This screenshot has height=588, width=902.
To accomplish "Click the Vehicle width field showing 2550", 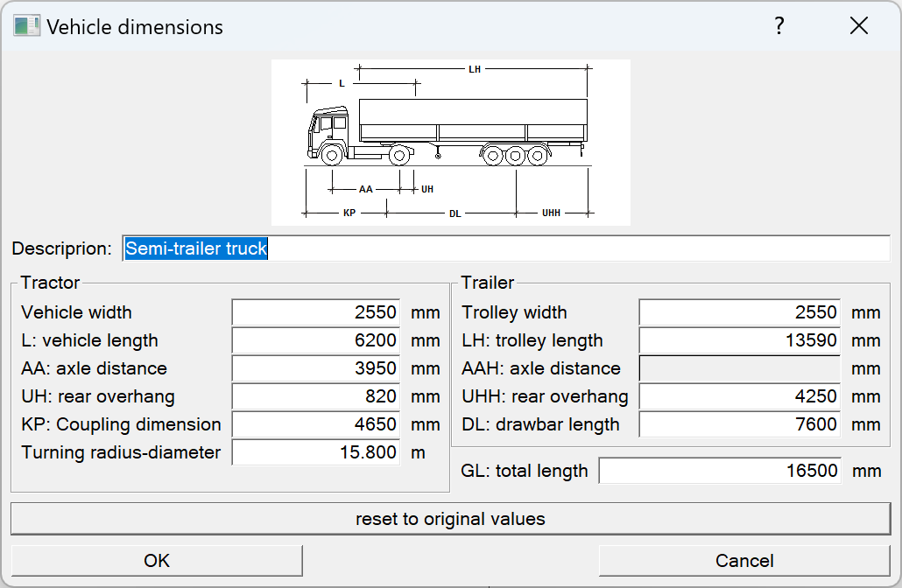I will pos(314,312).
